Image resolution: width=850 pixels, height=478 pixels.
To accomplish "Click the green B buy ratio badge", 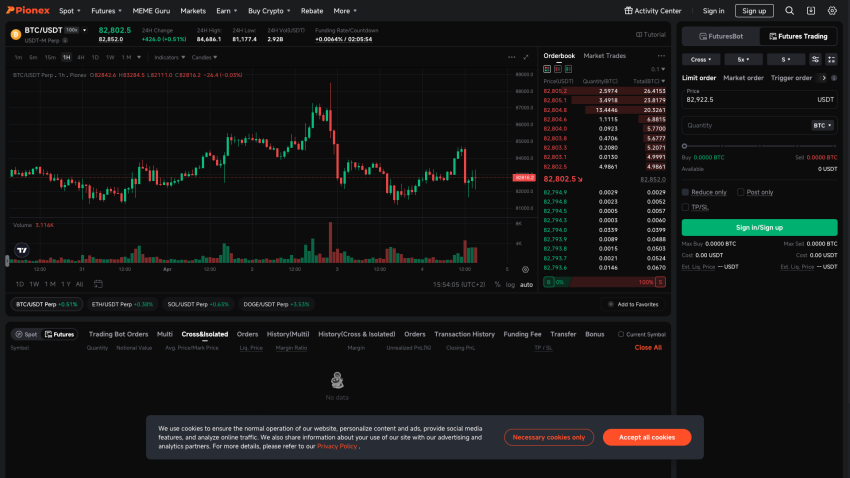I will (x=549, y=282).
